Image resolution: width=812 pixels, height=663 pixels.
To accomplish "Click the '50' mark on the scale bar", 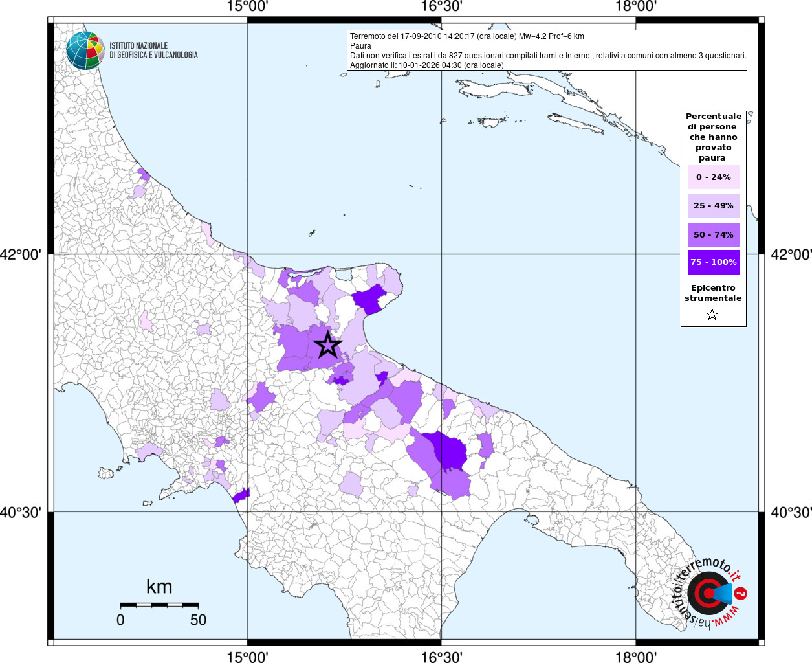I will coord(198,620).
